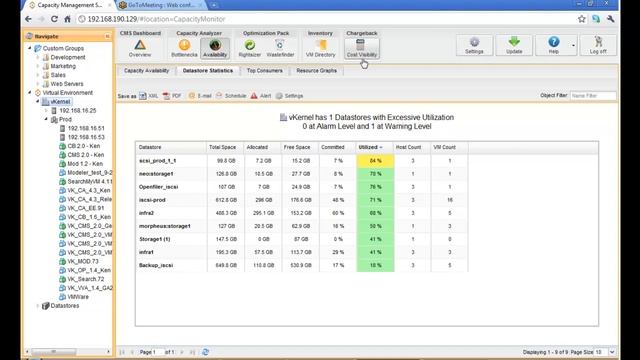
Task: Click green utilization cell for Backup_iscsi
Action: [375, 265]
